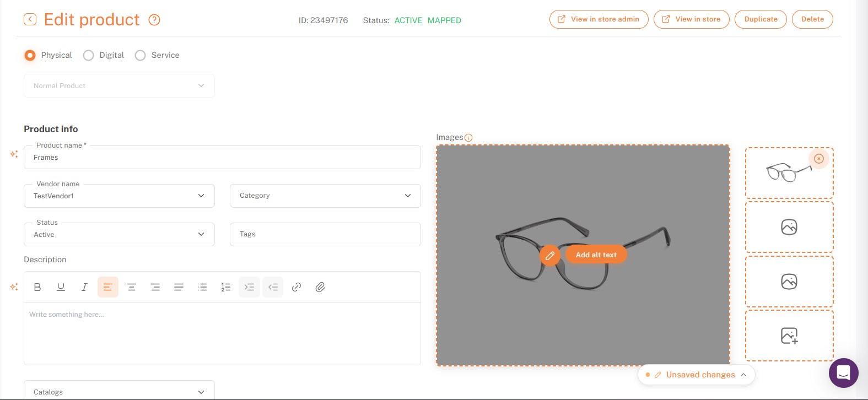Insert a bulleted list in description

coord(203,287)
